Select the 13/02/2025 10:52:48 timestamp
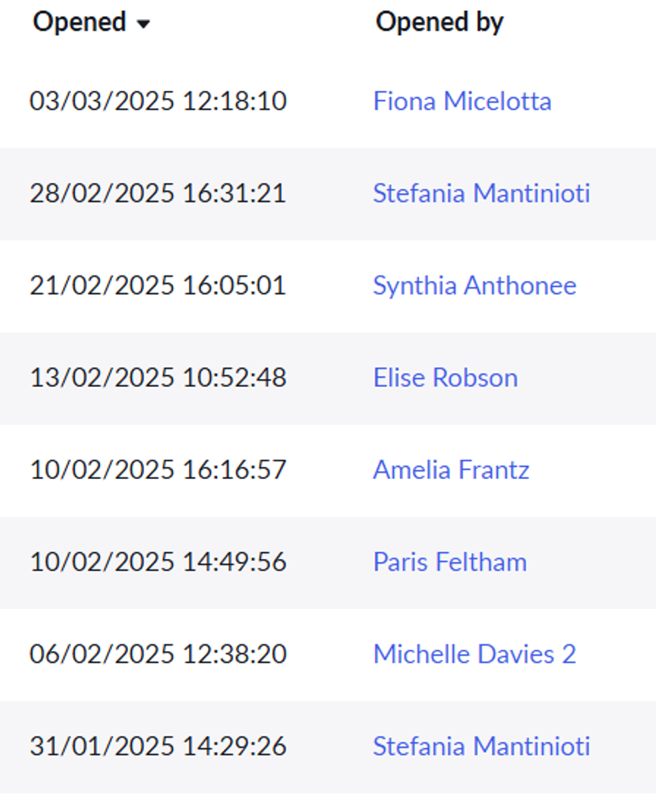The width and height of the screenshot is (656, 812). [x=158, y=378]
